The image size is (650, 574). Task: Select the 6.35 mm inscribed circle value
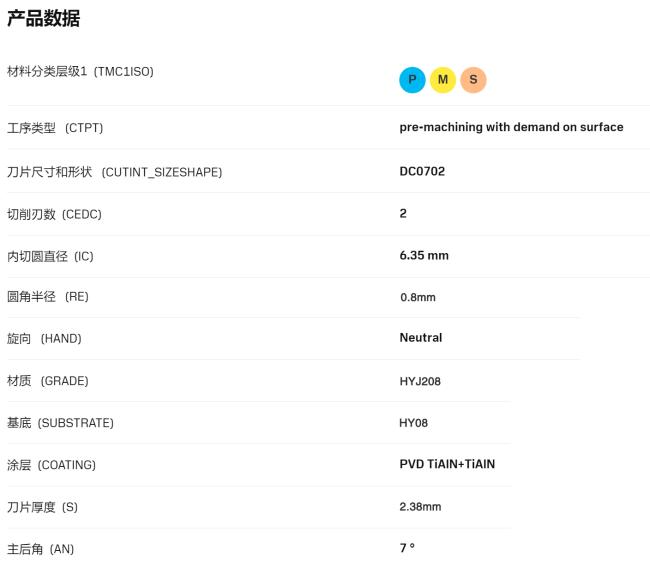point(424,256)
